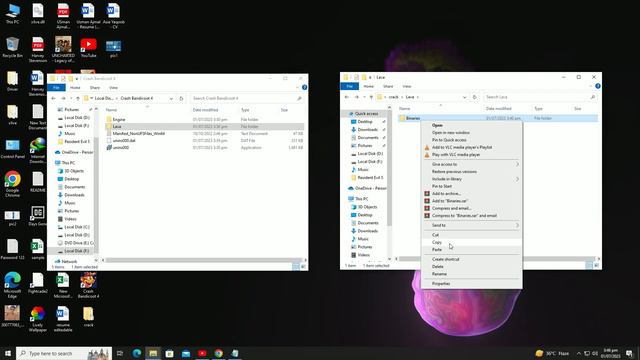Open the Control Panel desktop icon
Viewport: 640px width, 360px height.
point(12,149)
